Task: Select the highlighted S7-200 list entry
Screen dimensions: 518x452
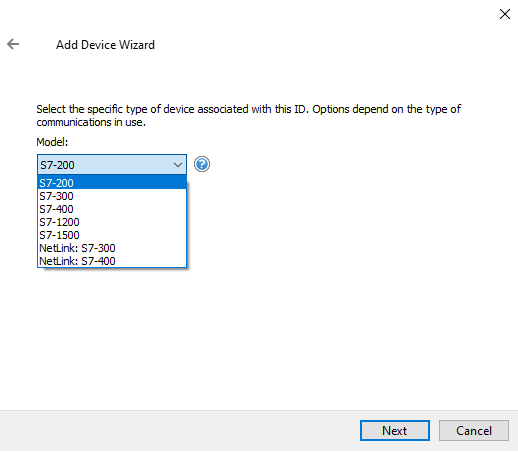Action: click(112, 183)
